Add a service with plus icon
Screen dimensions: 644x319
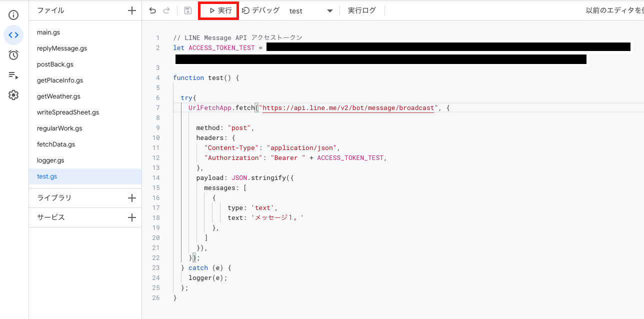click(x=132, y=217)
